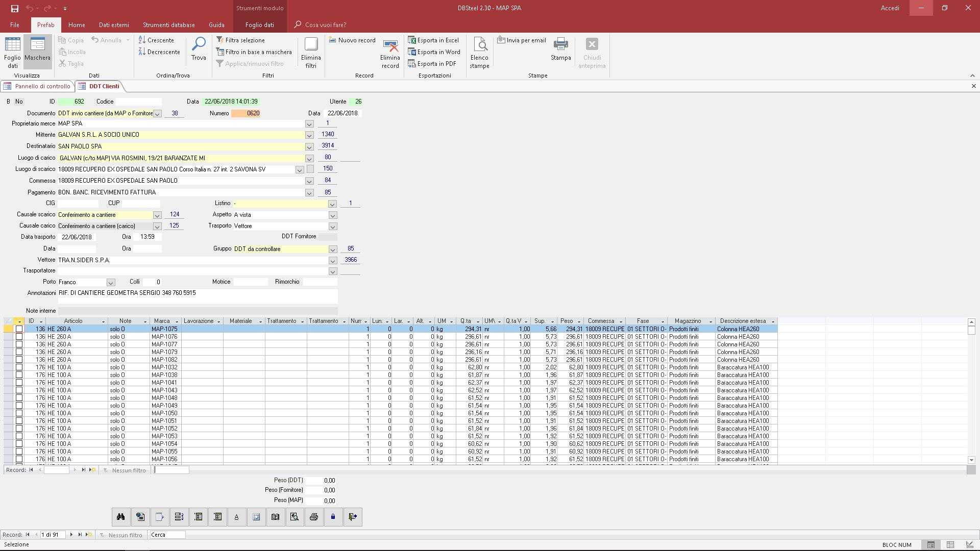
Task: Tick checkbox for row MAP-1079
Action: (19, 352)
